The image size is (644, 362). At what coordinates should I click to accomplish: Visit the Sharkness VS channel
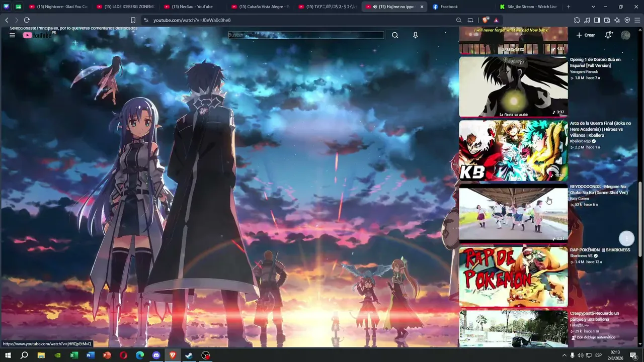coord(581,256)
